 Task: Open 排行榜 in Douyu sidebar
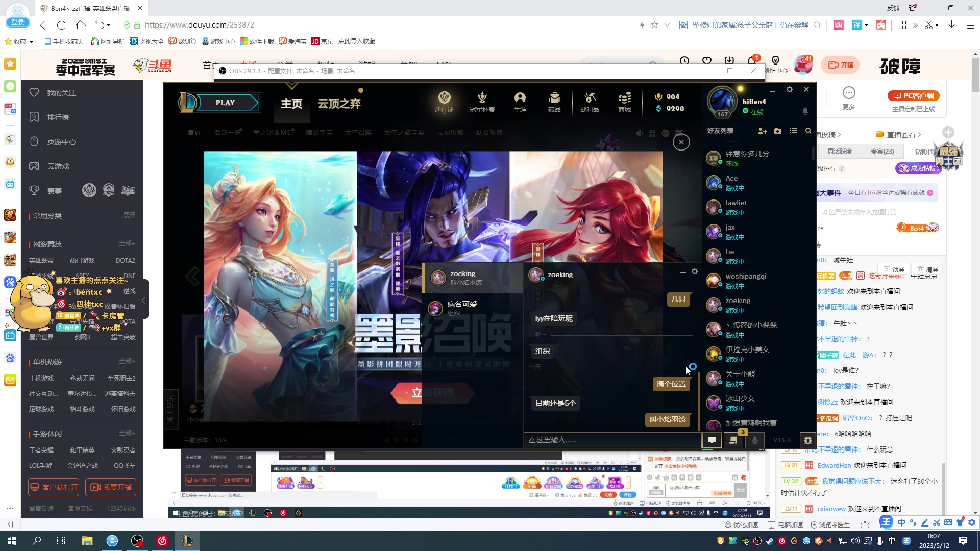click(58, 117)
